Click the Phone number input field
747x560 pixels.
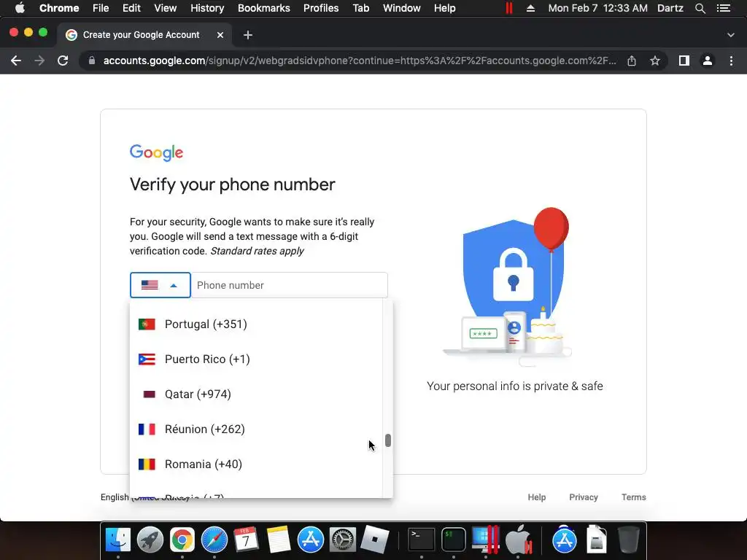tap(289, 285)
